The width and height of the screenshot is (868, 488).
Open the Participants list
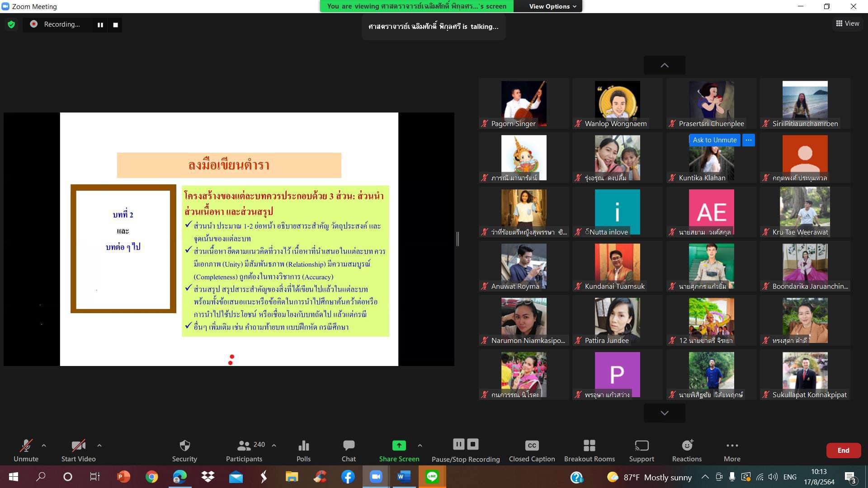click(245, 450)
